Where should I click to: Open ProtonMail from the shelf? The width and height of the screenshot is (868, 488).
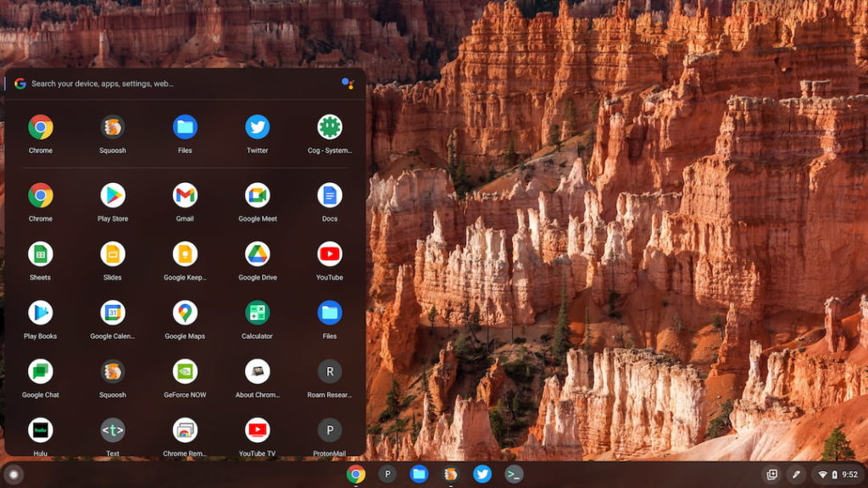coord(387,474)
